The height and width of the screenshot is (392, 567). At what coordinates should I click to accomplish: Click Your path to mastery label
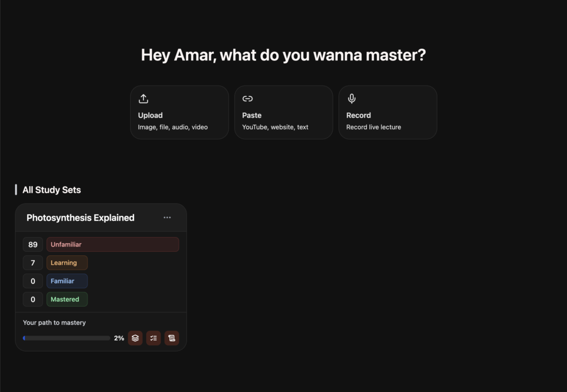54,322
